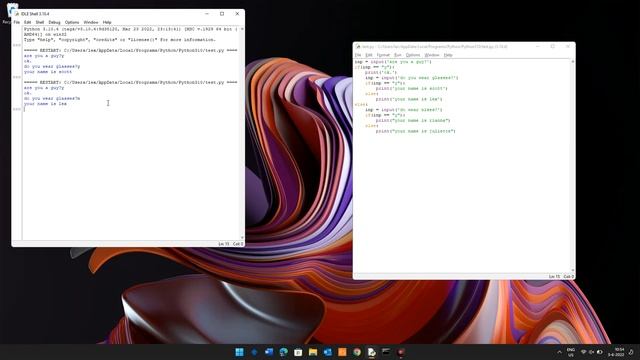Open the Options menu in IDLE Shell
Screen dimensions: 640x360
[72, 22]
